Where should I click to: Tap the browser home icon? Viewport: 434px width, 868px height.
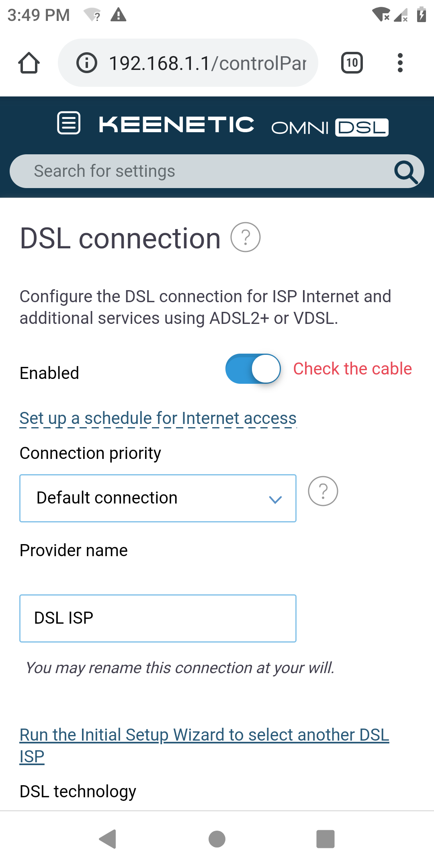click(x=29, y=63)
